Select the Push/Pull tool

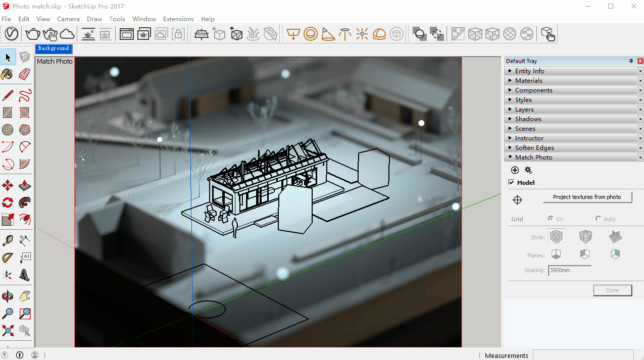[x=25, y=185]
